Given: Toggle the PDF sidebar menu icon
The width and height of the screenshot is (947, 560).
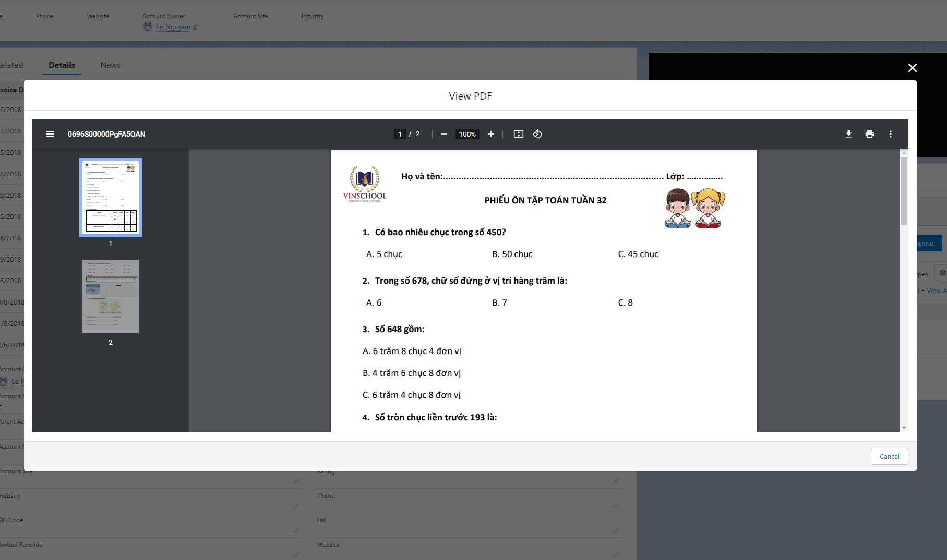Looking at the screenshot, I should [x=50, y=134].
